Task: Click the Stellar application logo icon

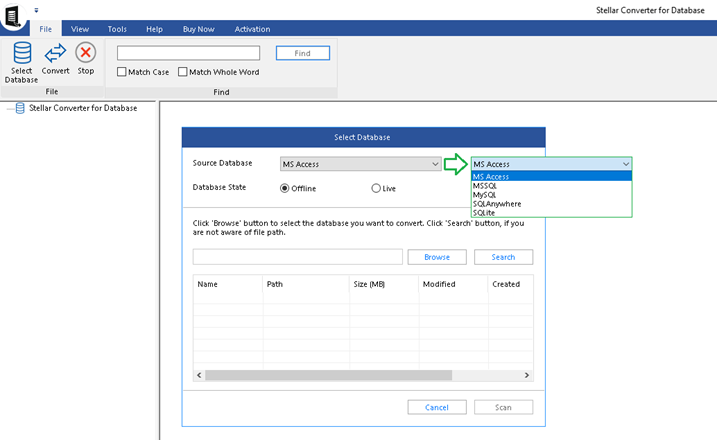Action: [x=13, y=16]
